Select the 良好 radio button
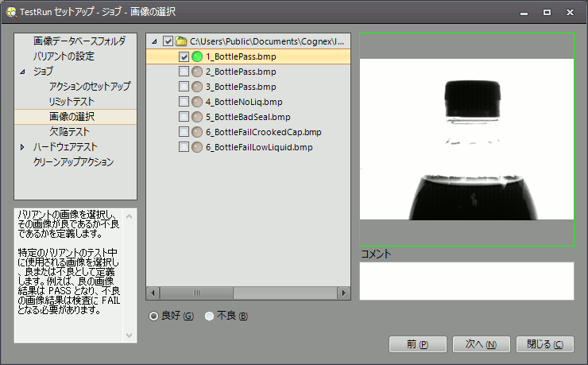The width and height of the screenshot is (588, 365). click(x=154, y=316)
